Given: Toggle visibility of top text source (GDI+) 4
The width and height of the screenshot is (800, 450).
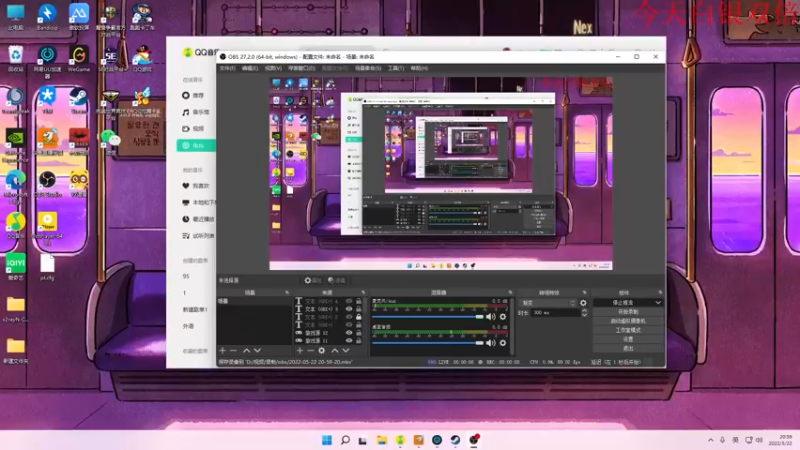Looking at the screenshot, I should (x=349, y=302).
